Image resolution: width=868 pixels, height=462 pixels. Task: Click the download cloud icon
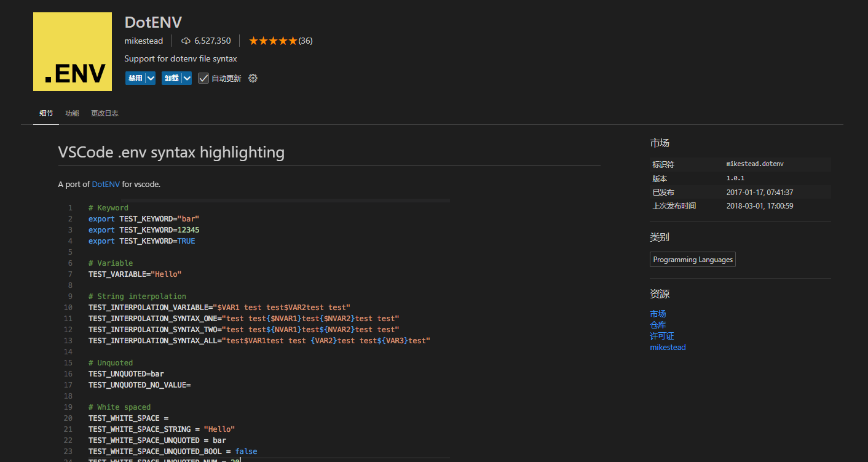tap(186, 41)
